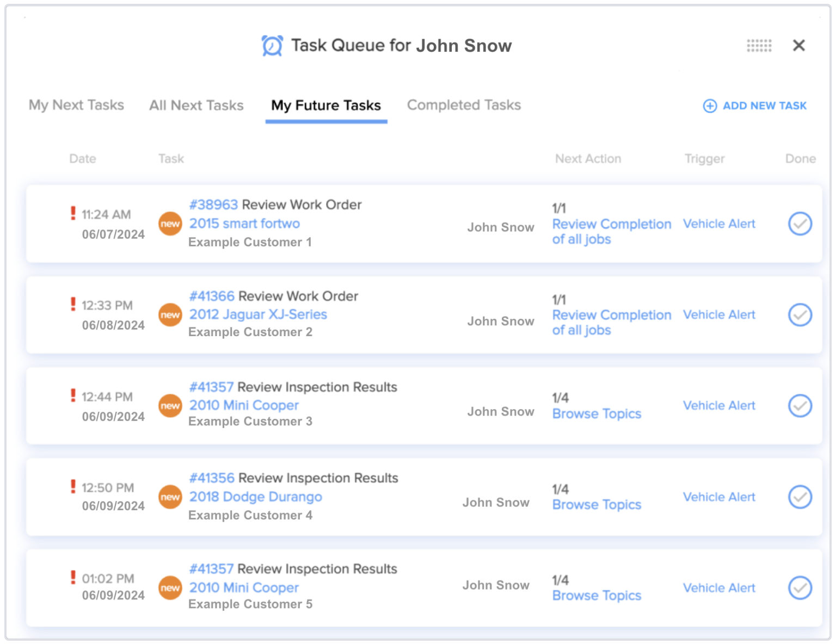Click ADD NEW TASK button
The image size is (836, 644).
click(755, 106)
